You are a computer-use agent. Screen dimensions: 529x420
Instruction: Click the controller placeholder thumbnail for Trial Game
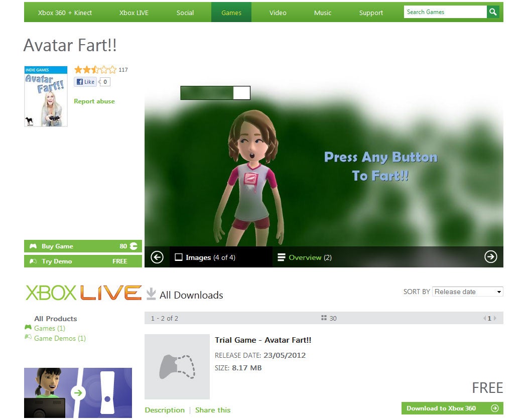(177, 367)
